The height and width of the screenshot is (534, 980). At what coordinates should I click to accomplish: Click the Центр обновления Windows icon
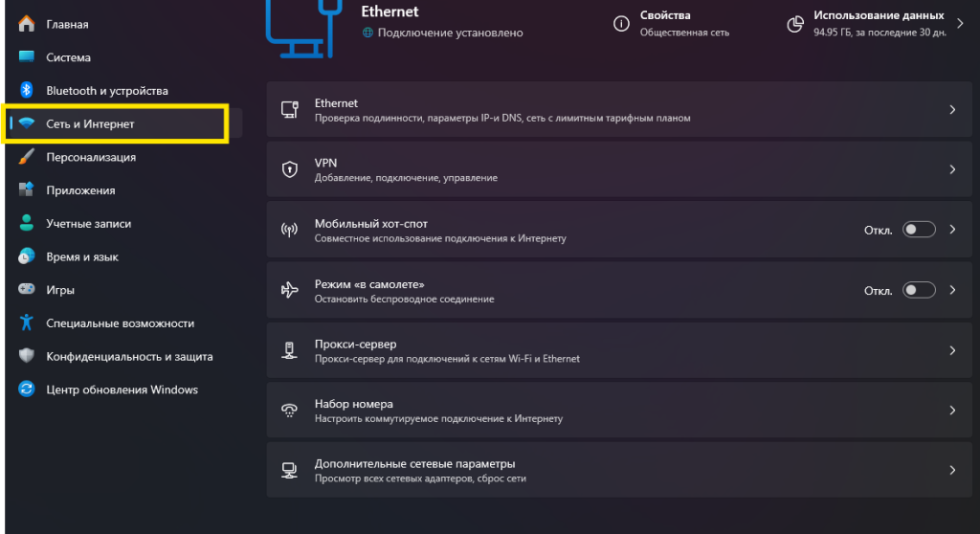pos(27,389)
